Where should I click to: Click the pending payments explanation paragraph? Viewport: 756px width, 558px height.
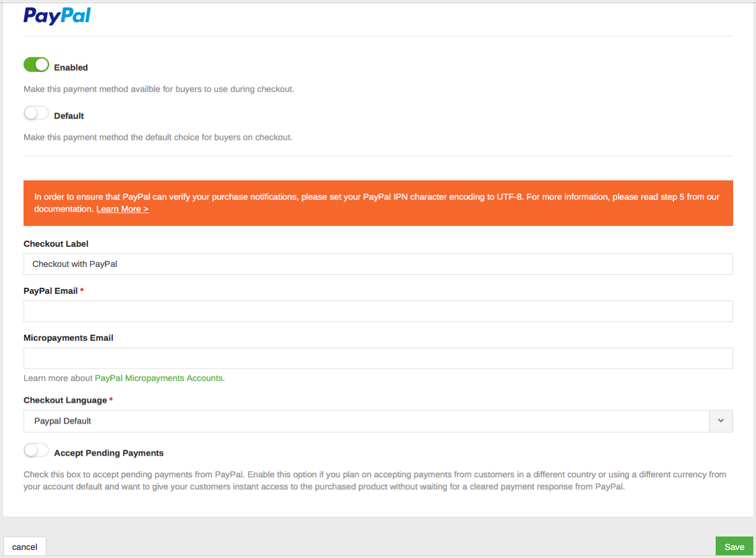pyautogui.click(x=374, y=481)
